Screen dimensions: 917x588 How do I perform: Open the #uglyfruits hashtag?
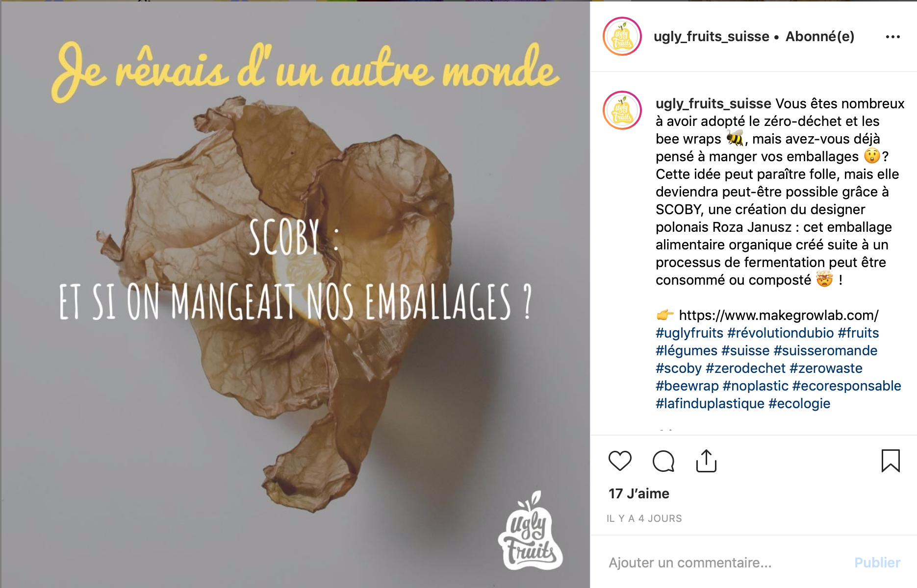689,333
